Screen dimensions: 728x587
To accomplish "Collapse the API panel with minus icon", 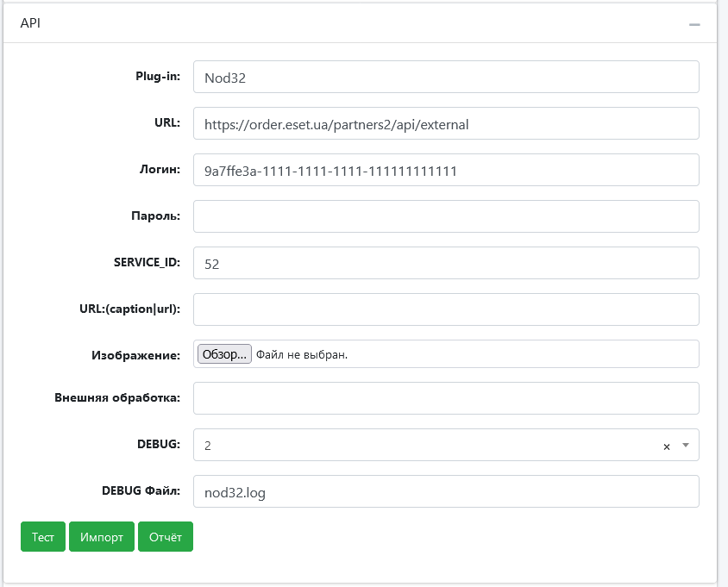I will click(694, 24).
